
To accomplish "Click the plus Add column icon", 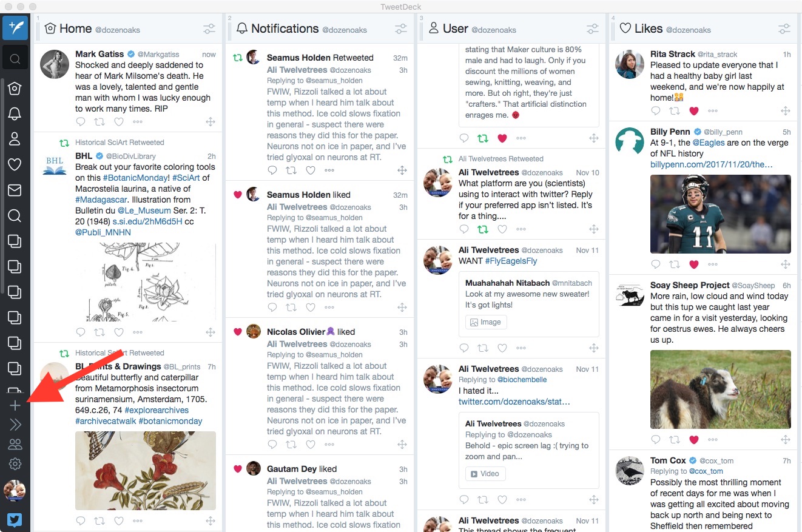I will coord(15,405).
